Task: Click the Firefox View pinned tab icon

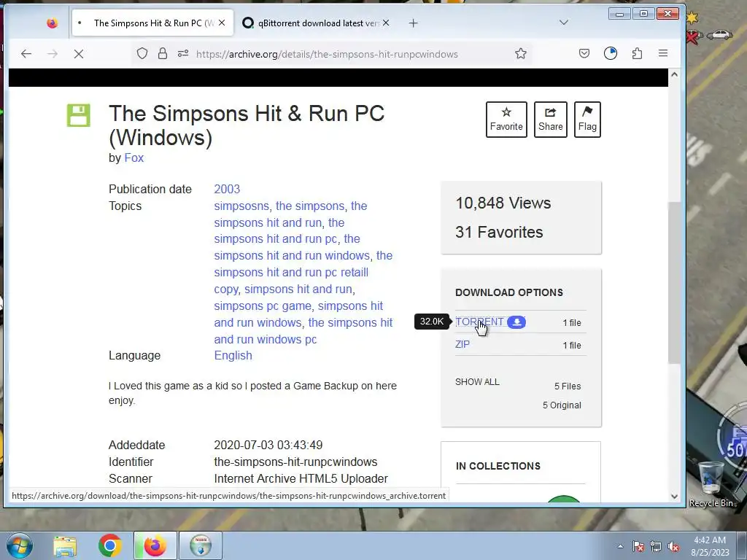Action: [x=52, y=23]
